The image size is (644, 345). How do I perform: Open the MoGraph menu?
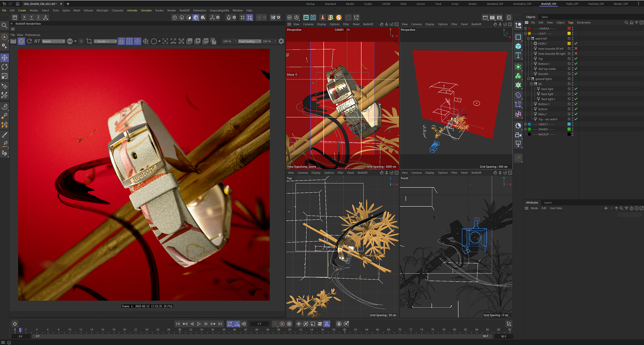click(x=102, y=10)
